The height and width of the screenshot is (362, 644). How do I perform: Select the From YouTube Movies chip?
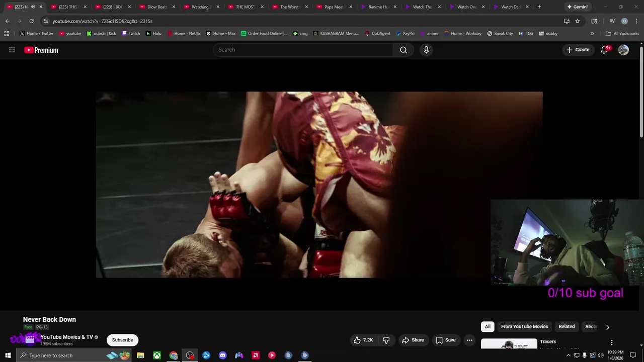[524, 327]
